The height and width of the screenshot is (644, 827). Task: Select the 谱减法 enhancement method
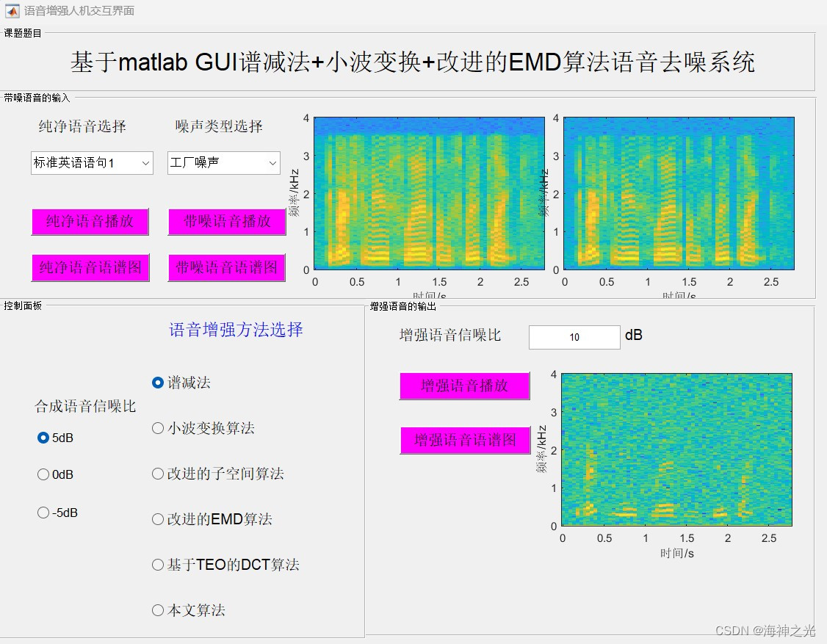(x=157, y=382)
